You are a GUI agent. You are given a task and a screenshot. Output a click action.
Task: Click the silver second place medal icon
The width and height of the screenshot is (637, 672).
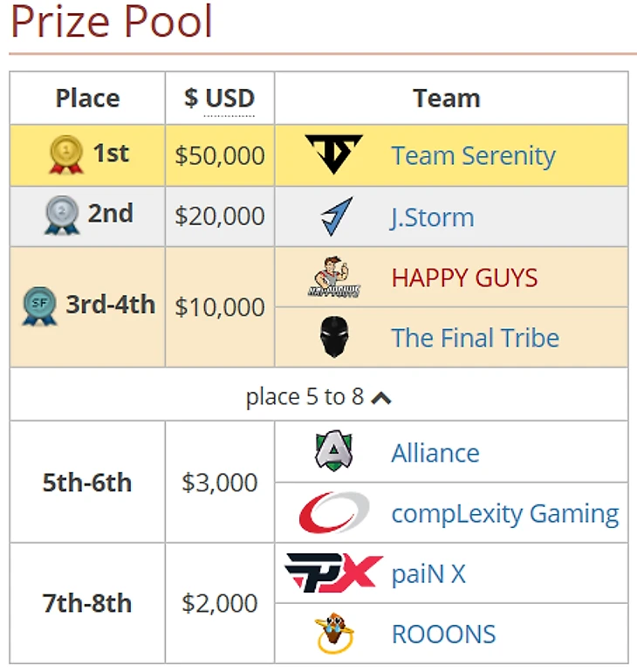pyautogui.click(x=62, y=216)
